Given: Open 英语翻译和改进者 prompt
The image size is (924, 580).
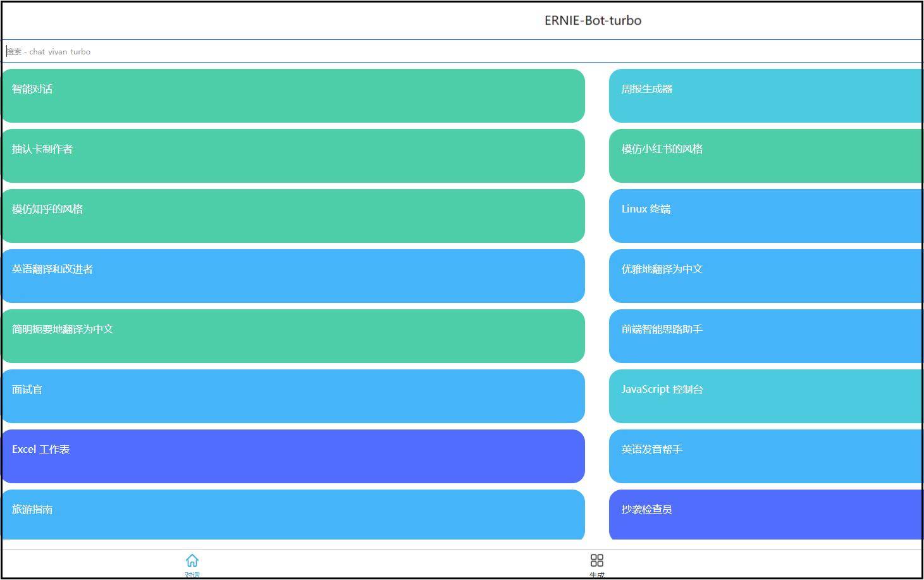Looking at the screenshot, I should pyautogui.click(x=293, y=276).
